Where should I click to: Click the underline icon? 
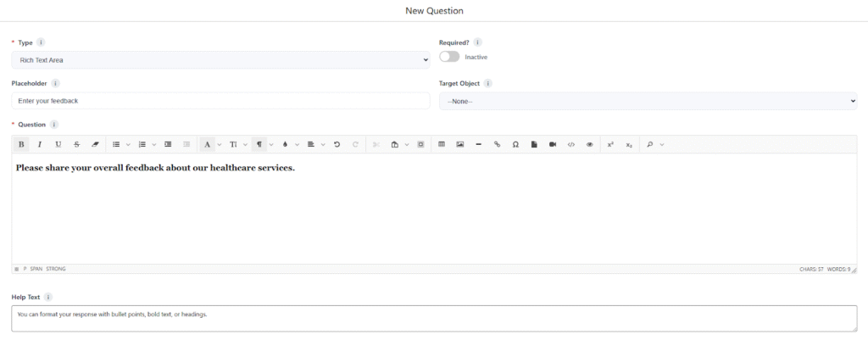coord(58,145)
